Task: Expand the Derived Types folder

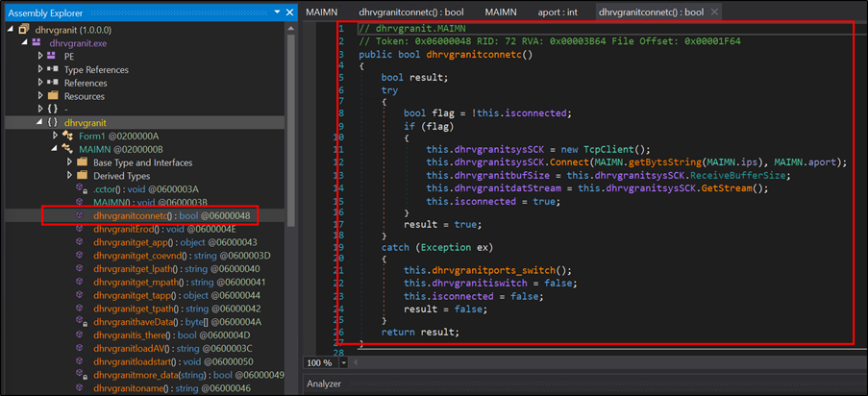Action: pos(69,176)
